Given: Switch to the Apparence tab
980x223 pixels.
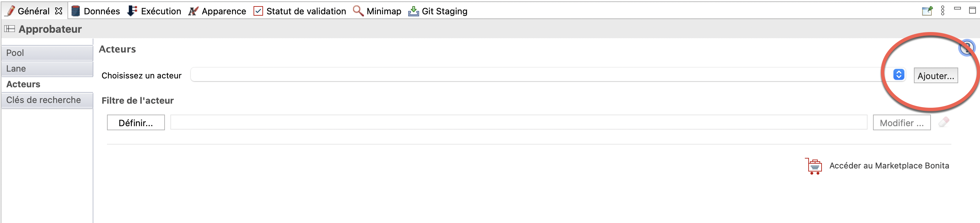Looking at the screenshot, I should point(217,11).
